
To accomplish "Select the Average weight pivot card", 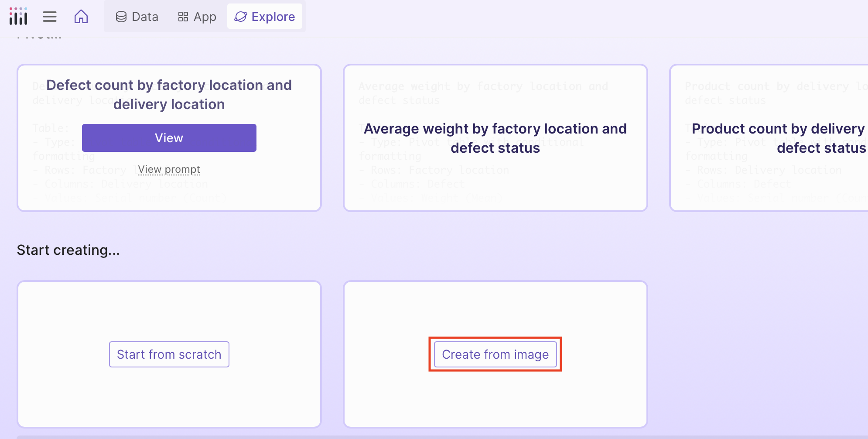I will click(495, 138).
